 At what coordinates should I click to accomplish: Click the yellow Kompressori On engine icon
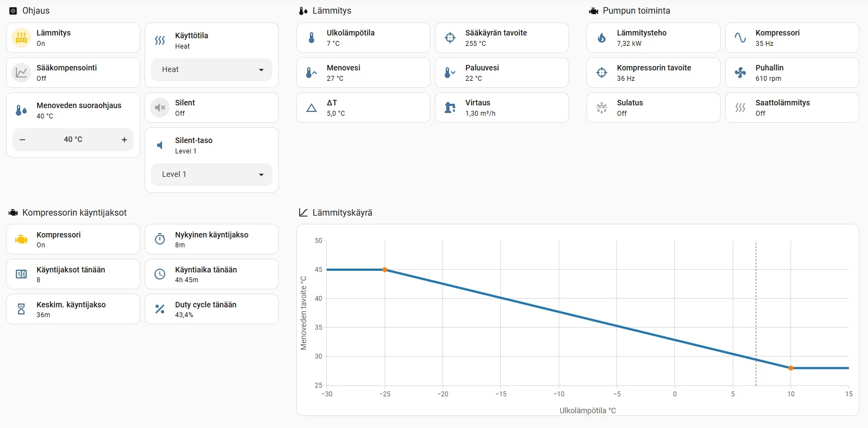pos(21,239)
